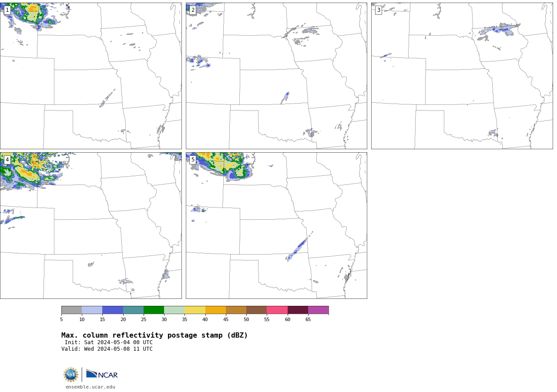Screen dimensions: 557x392
Task: Click the colorbar tick label 5
Action: (61, 320)
